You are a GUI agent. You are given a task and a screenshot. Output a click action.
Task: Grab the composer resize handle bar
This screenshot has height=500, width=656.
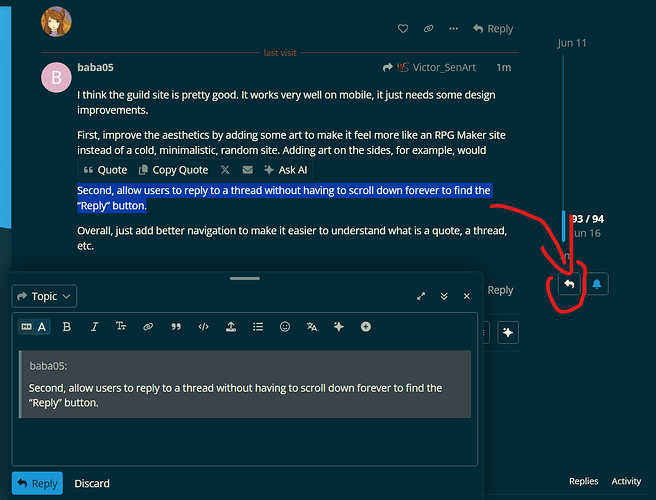coord(245,278)
